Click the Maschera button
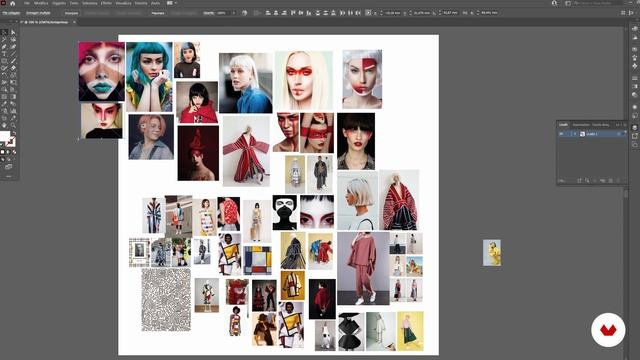This screenshot has width=640, height=360. coord(158,13)
